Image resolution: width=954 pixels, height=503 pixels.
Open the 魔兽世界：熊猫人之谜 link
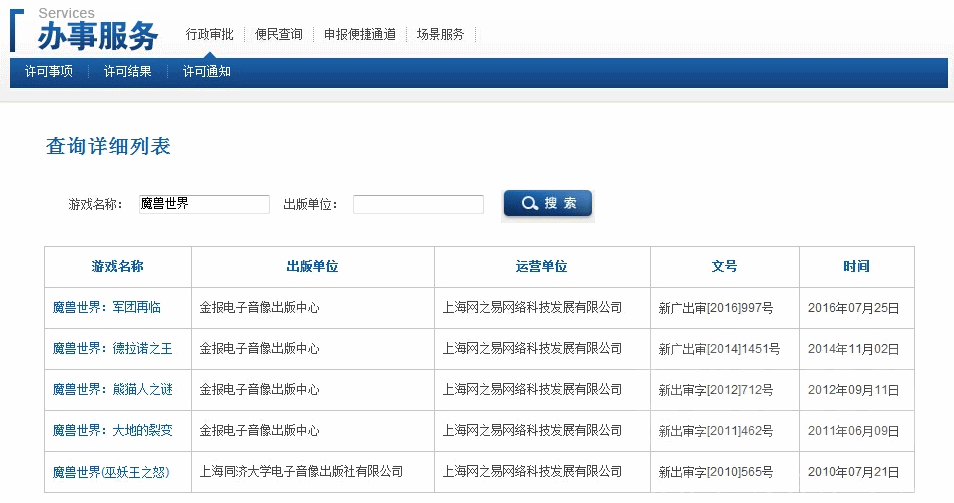pos(113,389)
